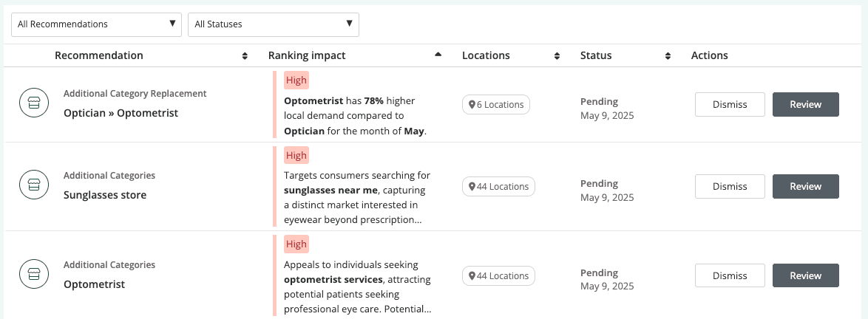
Task: Click the High impact tag for Sunglasses store
Action: [296, 155]
